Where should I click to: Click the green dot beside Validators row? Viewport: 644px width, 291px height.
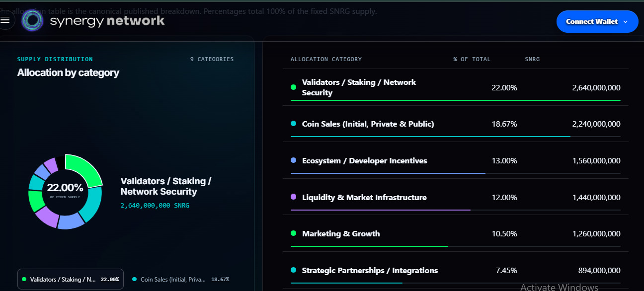point(293,87)
